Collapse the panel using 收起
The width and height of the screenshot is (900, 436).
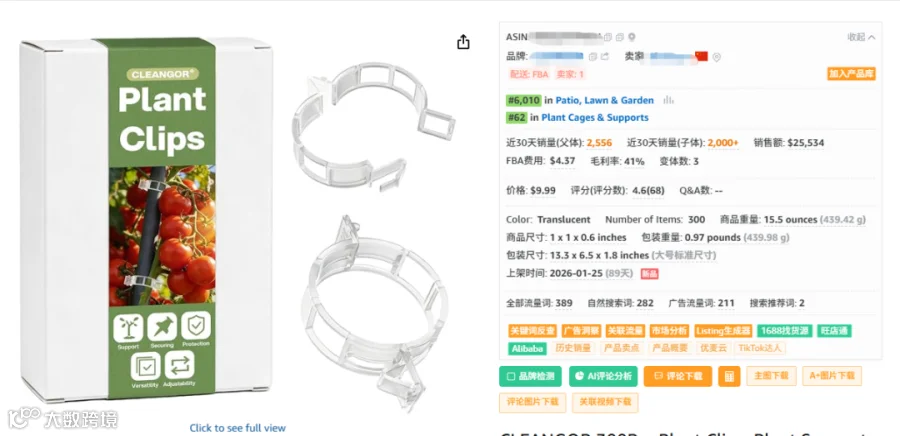coord(861,37)
